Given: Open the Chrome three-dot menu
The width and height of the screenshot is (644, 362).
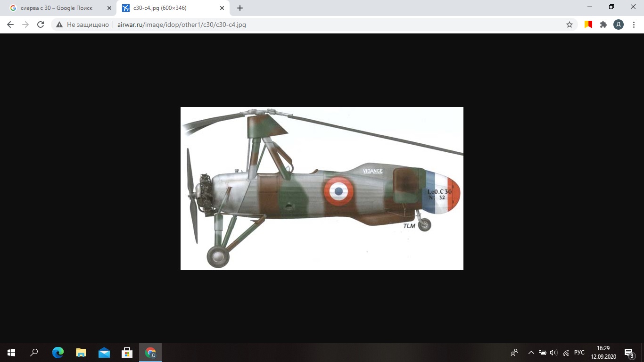Looking at the screenshot, I should tap(633, 25).
